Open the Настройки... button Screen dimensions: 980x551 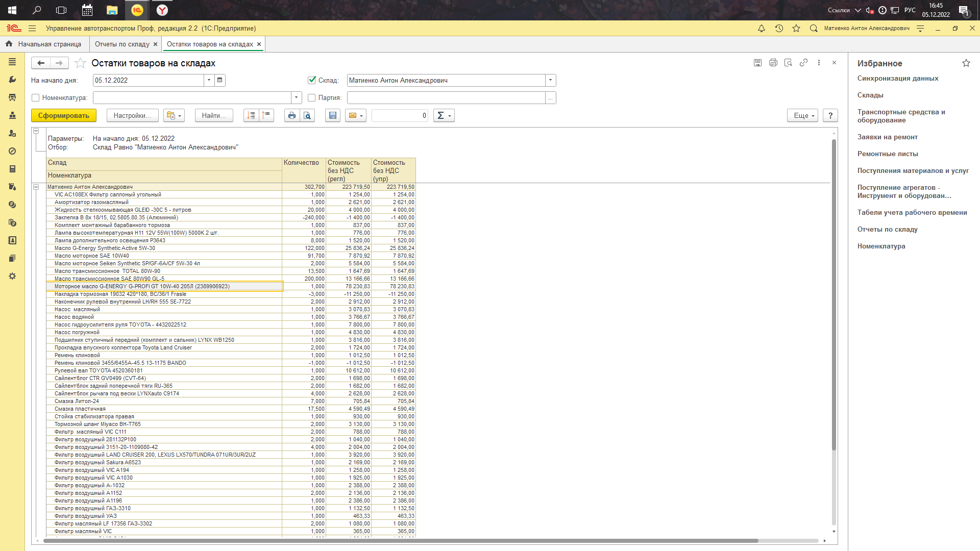133,115
